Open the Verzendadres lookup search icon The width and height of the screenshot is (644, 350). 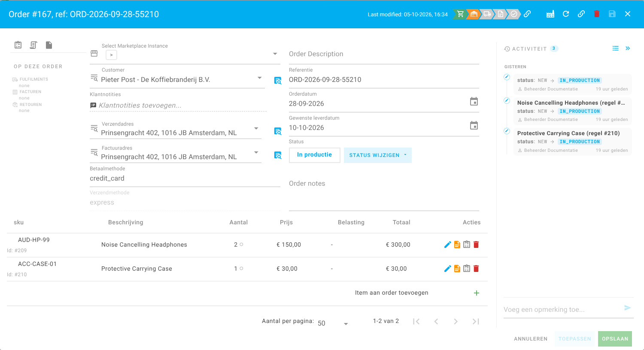tap(278, 131)
